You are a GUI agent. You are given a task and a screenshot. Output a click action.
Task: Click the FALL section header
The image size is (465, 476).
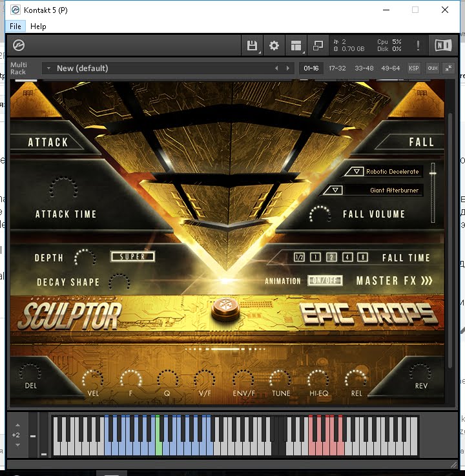(x=421, y=142)
